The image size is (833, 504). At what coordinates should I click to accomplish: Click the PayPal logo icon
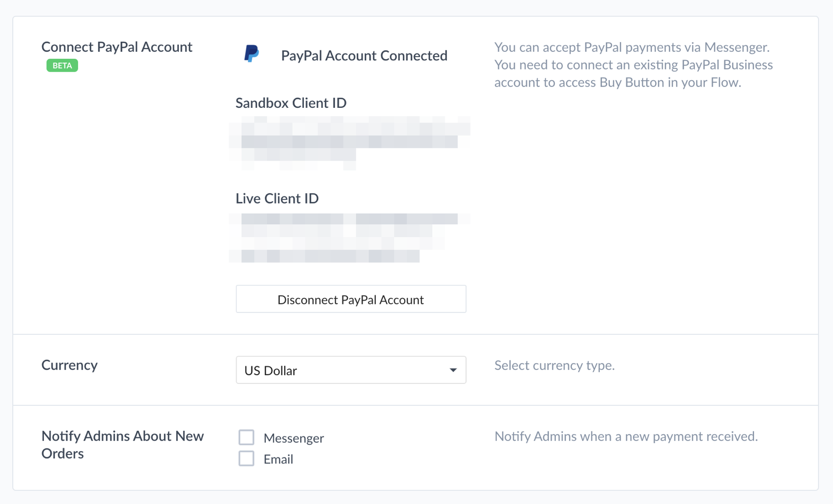pos(252,54)
